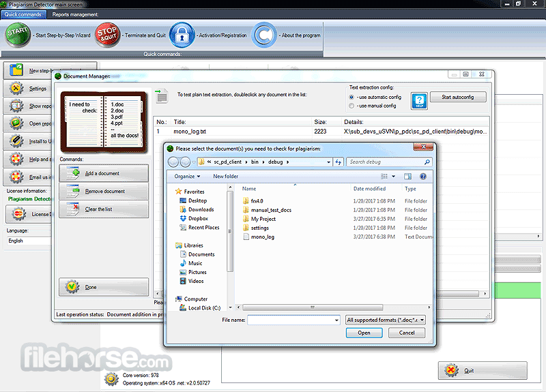This screenshot has width=546, height=392.
Task: Click the change view icon in file dialog
Action: [384, 177]
